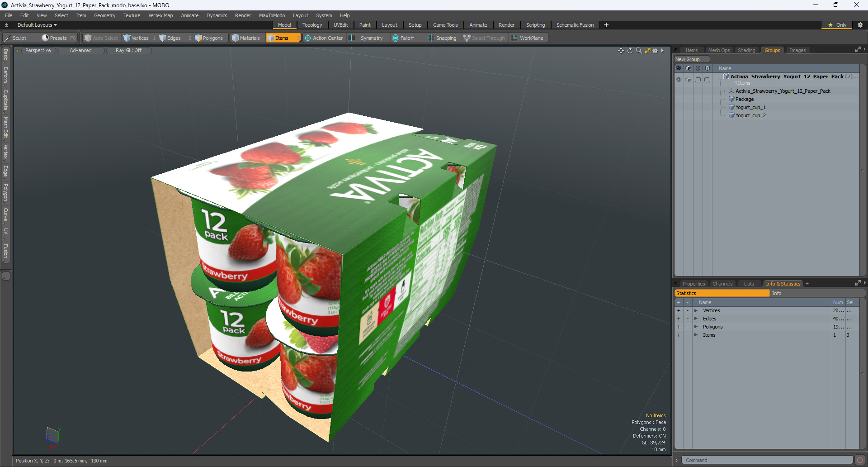Add a new tab in Groups panel
The width and height of the screenshot is (868, 467).
pos(814,50)
